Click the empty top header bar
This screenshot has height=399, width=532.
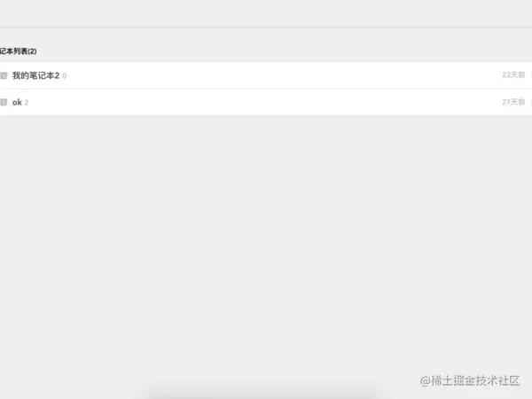266,13
